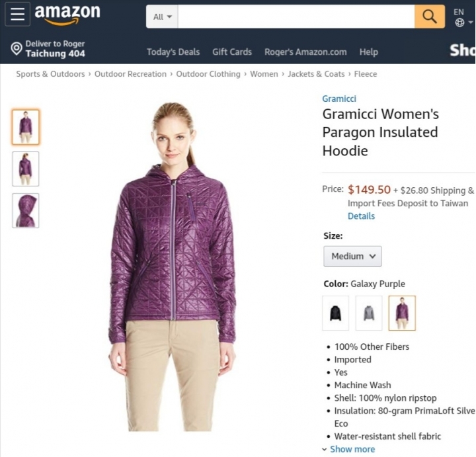Open the hamburger navigation menu
This screenshot has width=476, height=457.
(17, 14)
